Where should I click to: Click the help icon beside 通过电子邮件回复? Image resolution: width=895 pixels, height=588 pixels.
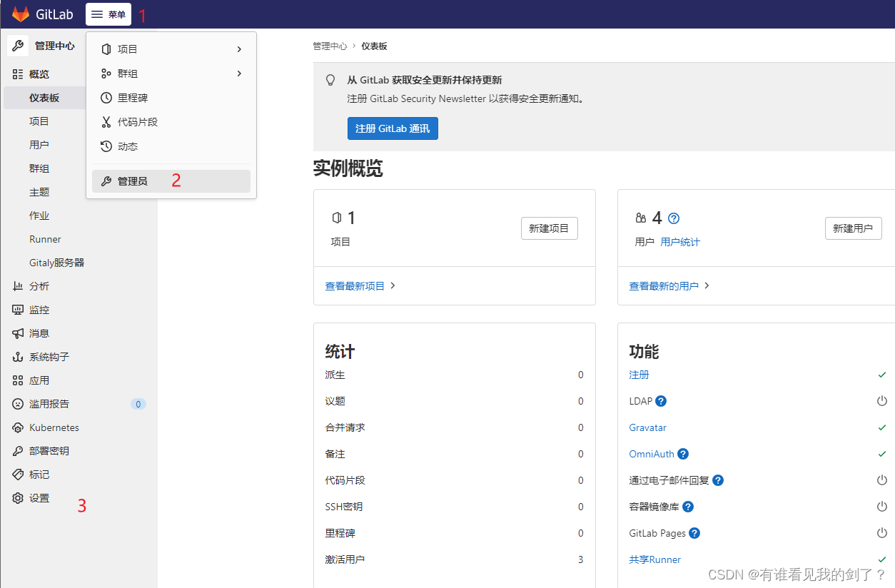[718, 480]
